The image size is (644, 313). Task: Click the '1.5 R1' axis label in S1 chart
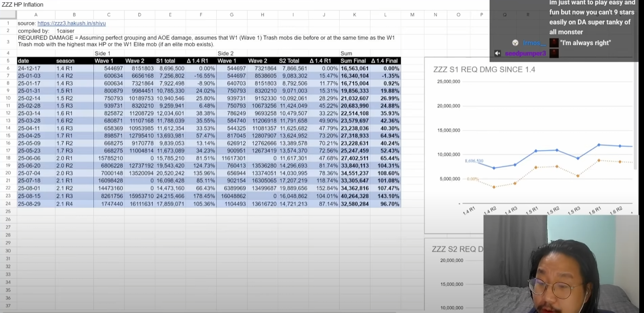(533, 210)
